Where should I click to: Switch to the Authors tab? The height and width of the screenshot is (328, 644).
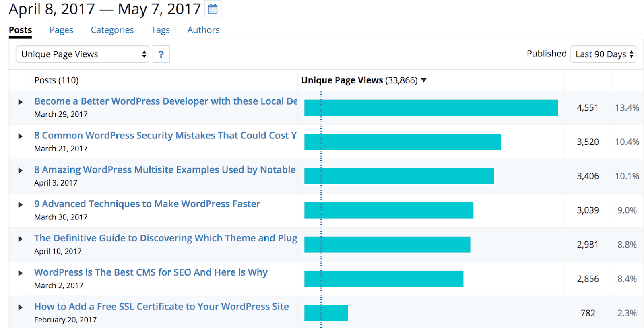point(203,30)
